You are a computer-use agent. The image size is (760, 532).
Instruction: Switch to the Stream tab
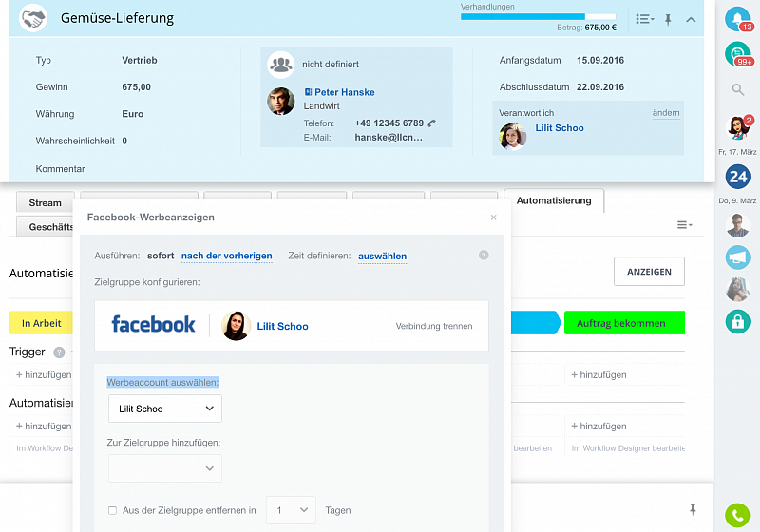(x=45, y=203)
